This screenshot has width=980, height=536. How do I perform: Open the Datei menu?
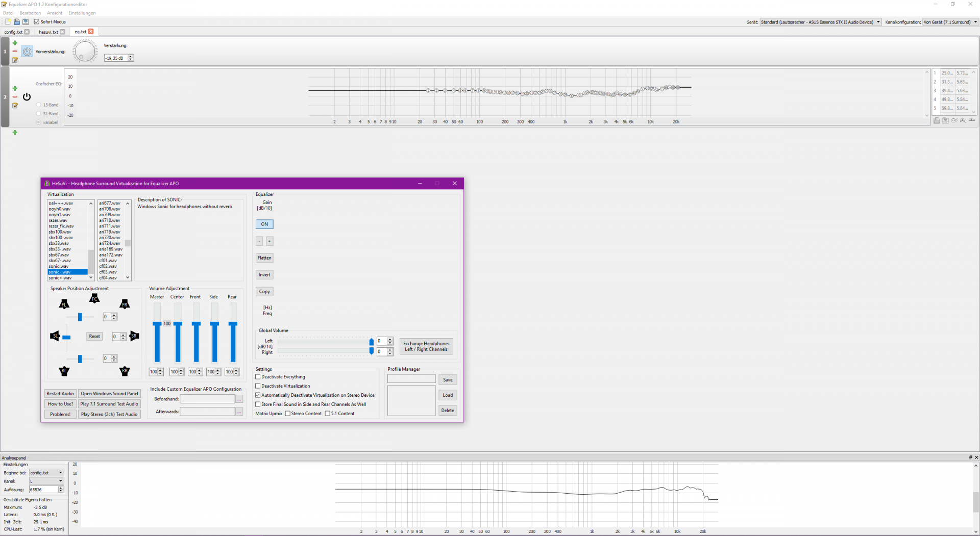[8, 13]
